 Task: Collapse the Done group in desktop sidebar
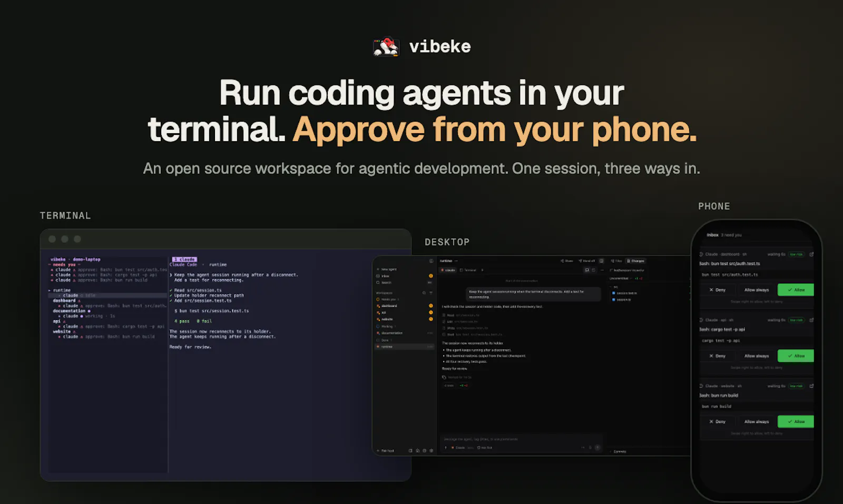tap(384, 340)
